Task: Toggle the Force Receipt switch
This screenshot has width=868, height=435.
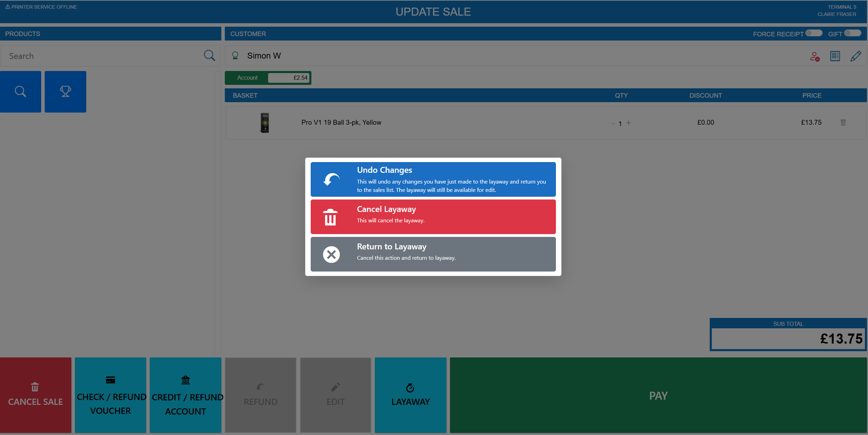Action: [x=814, y=33]
